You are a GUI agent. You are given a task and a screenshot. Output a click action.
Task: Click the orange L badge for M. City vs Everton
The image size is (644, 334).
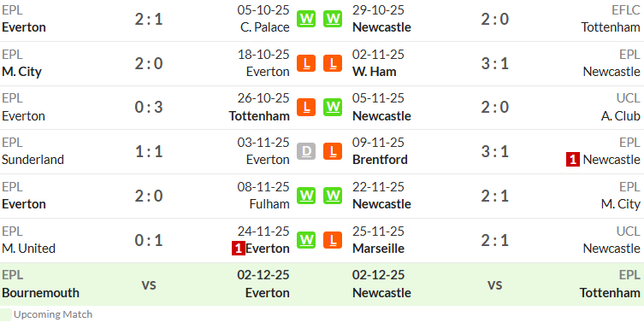pos(306,63)
